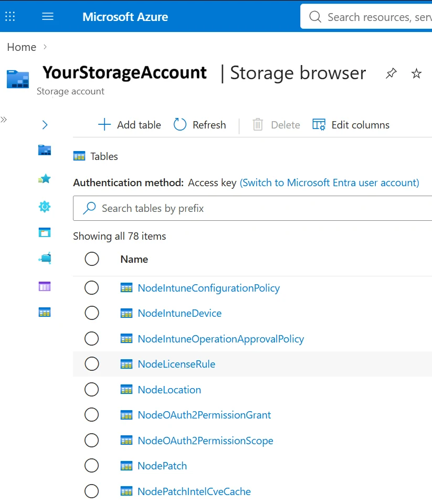Open the NodeLicenseRule table

tap(176, 364)
